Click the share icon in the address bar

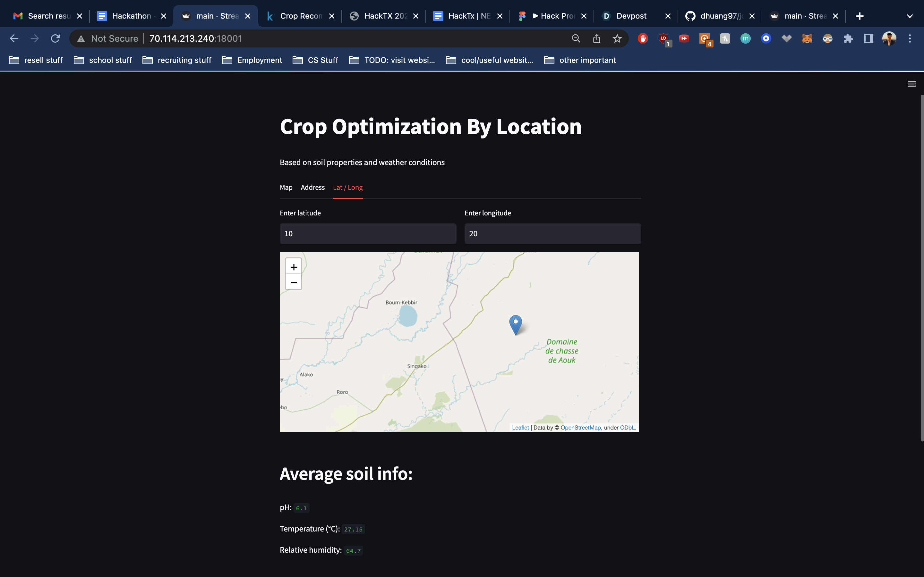tap(596, 38)
